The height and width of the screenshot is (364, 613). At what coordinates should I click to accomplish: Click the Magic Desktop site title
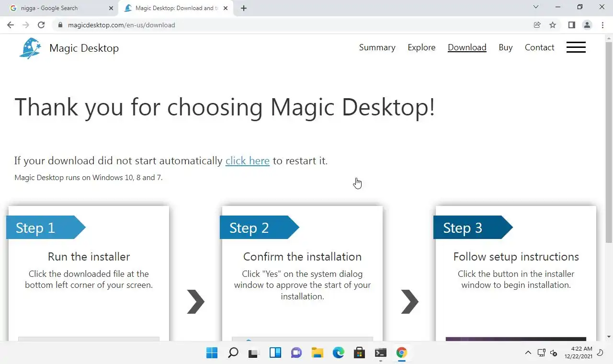[84, 48]
